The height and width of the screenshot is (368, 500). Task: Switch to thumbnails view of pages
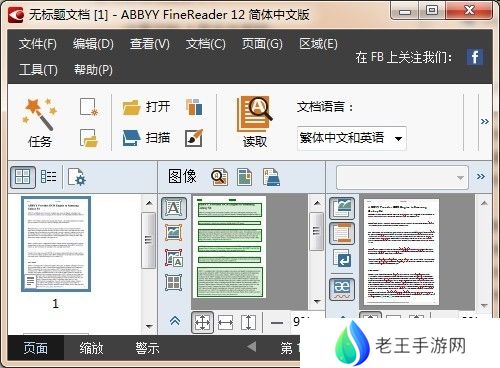point(23,177)
